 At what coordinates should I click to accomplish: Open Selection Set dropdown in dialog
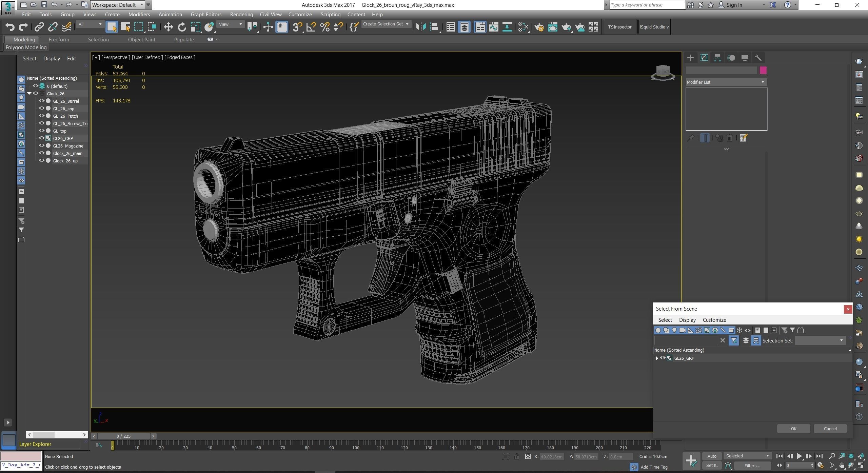point(820,340)
